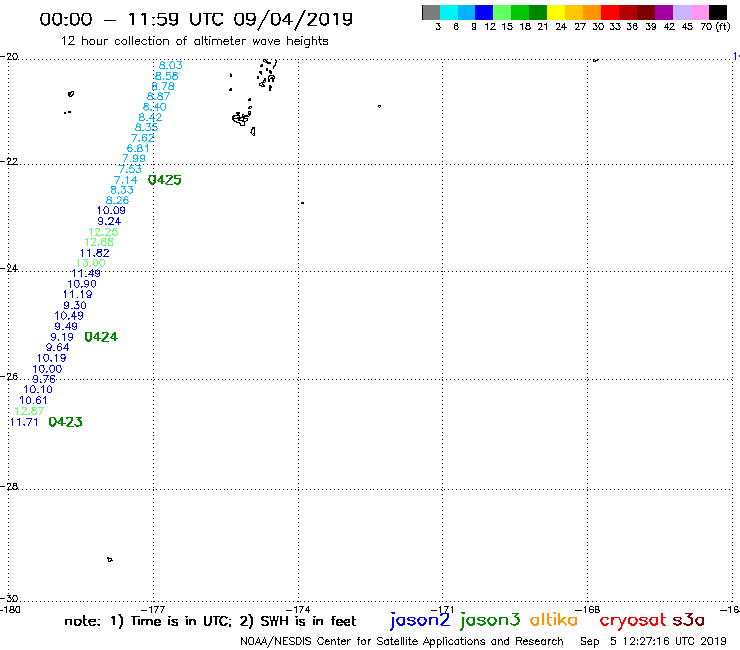This screenshot has height=650, width=740.
Task: Click the cryosat satellite label
Action: click(632, 620)
